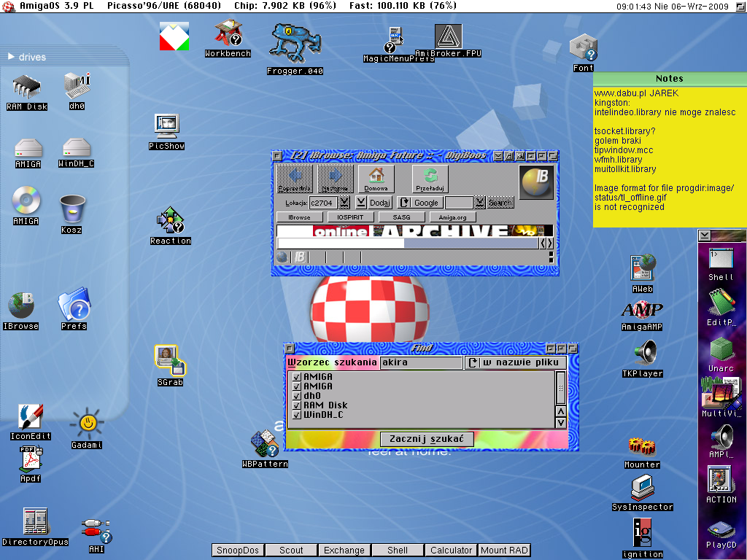The height and width of the screenshot is (560, 747).
Task: Click the Exchange bar button
Action: [344, 550]
